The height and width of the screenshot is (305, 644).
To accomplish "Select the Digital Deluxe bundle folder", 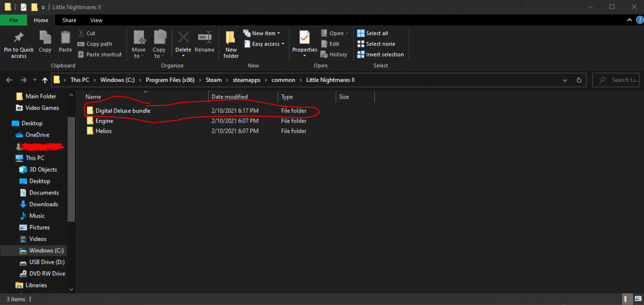I will click(x=123, y=111).
